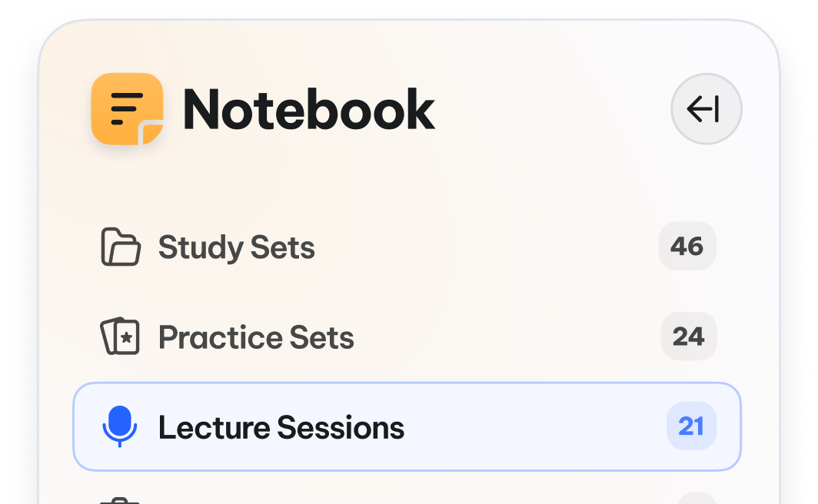The width and height of the screenshot is (818, 504).
Task: Open the Study Sets section
Action: point(236,247)
